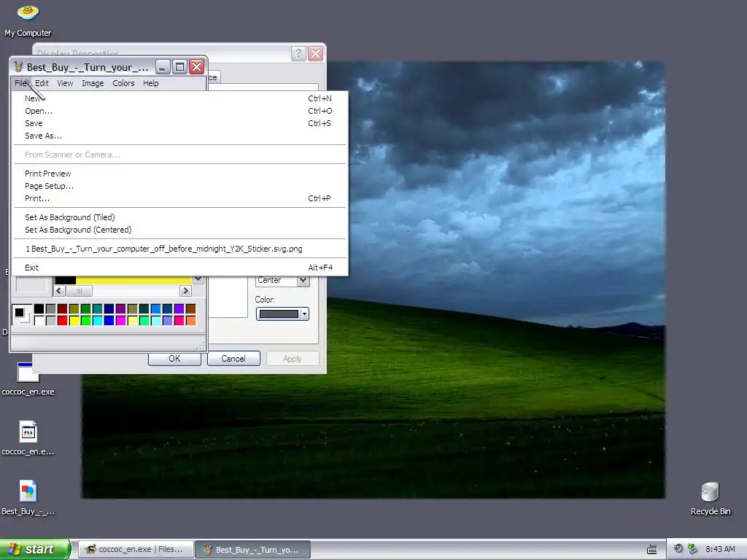Pick the bright yellow swatch under olive
The height and width of the screenshot is (560, 747).
pyautogui.click(x=74, y=321)
